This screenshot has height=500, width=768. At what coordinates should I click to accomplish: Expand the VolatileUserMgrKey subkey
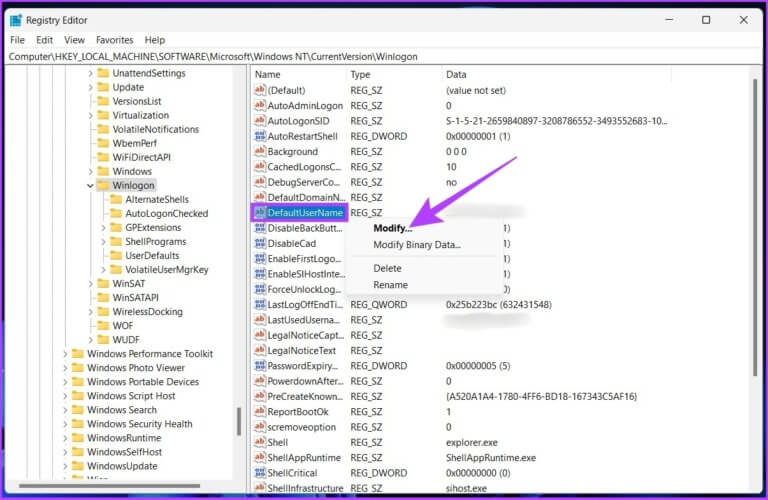[103, 270]
